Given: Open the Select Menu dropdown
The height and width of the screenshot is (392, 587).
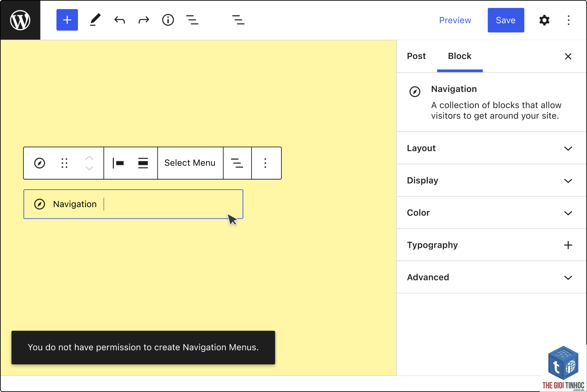Looking at the screenshot, I should 190,163.
